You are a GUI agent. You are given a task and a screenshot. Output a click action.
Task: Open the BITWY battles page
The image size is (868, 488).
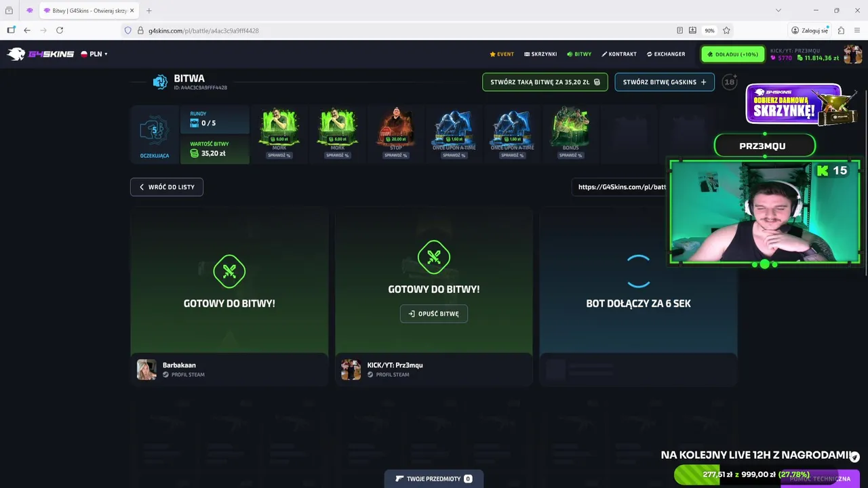coord(579,54)
